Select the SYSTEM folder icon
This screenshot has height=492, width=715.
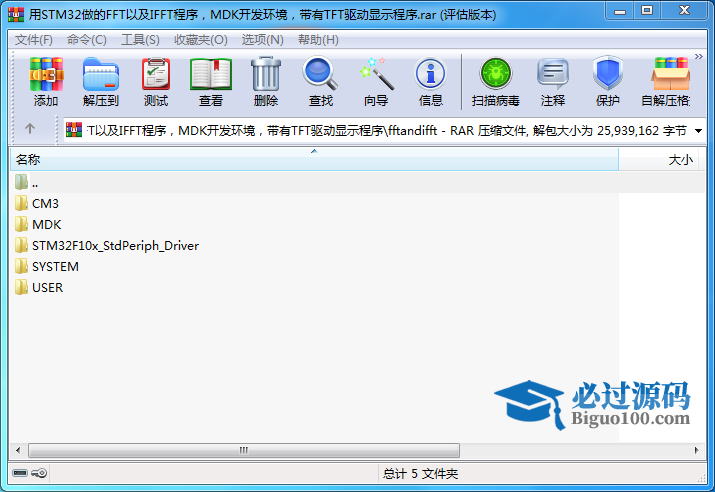coord(21,266)
